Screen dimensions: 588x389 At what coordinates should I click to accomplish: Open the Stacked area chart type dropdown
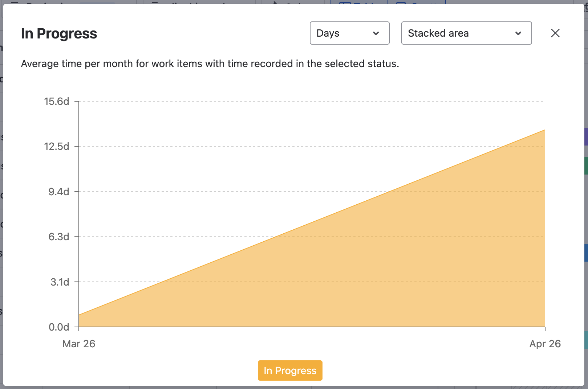(x=466, y=33)
